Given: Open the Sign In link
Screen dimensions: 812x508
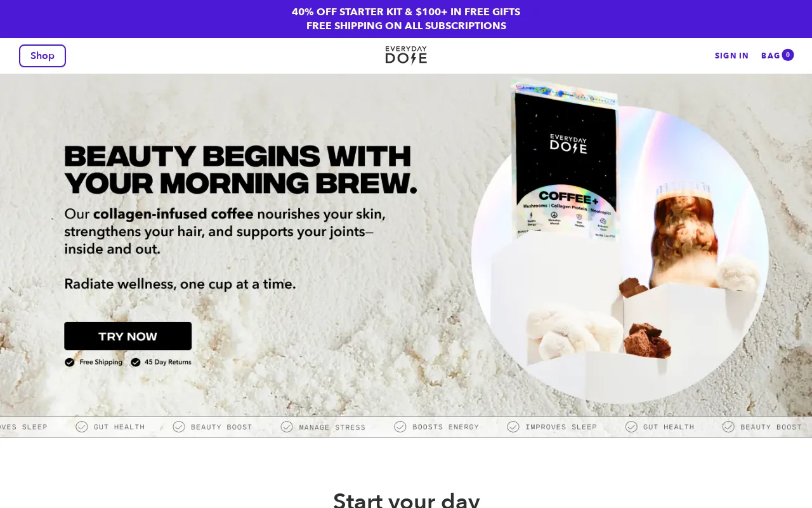Looking at the screenshot, I should (x=731, y=56).
